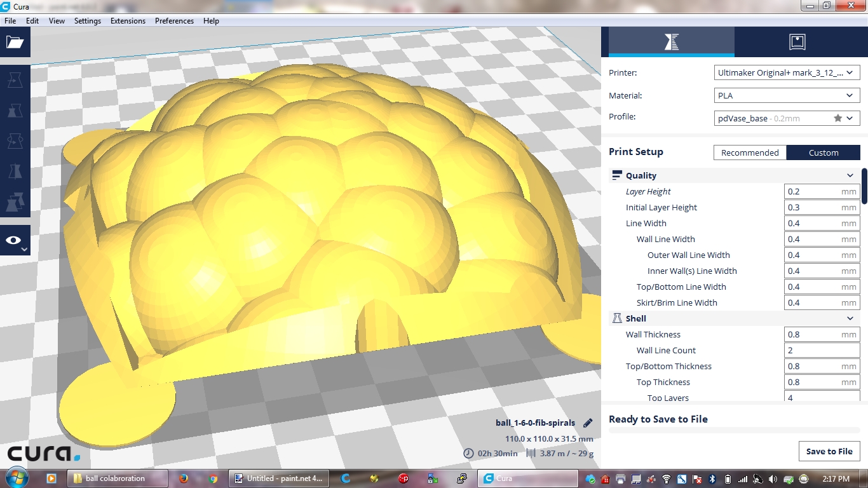868x488 pixels.
Task: Click the Open File folder icon
Action: click(x=15, y=43)
